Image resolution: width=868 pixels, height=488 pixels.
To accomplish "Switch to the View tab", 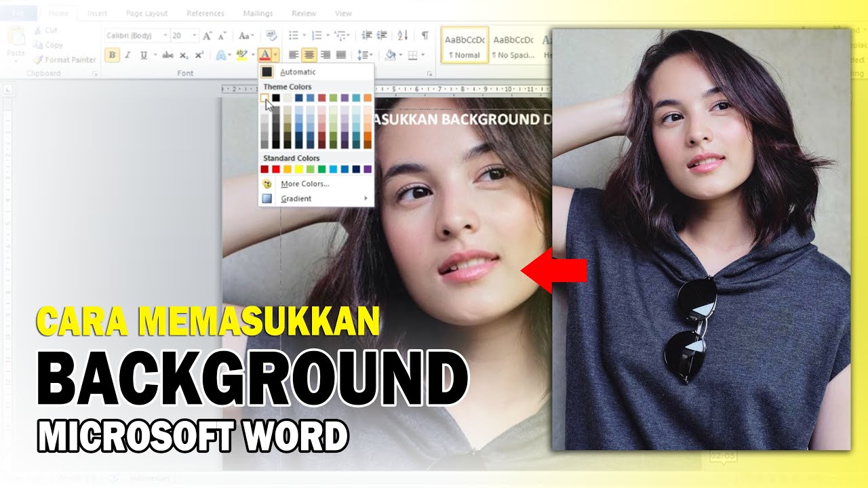I will point(343,13).
